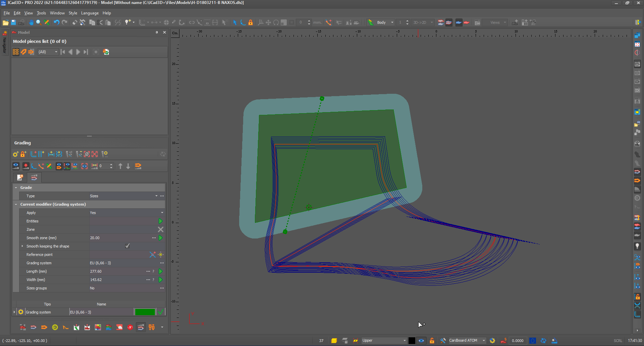
Task: Click the zoom magnifier tool
Action: coord(39,22)
